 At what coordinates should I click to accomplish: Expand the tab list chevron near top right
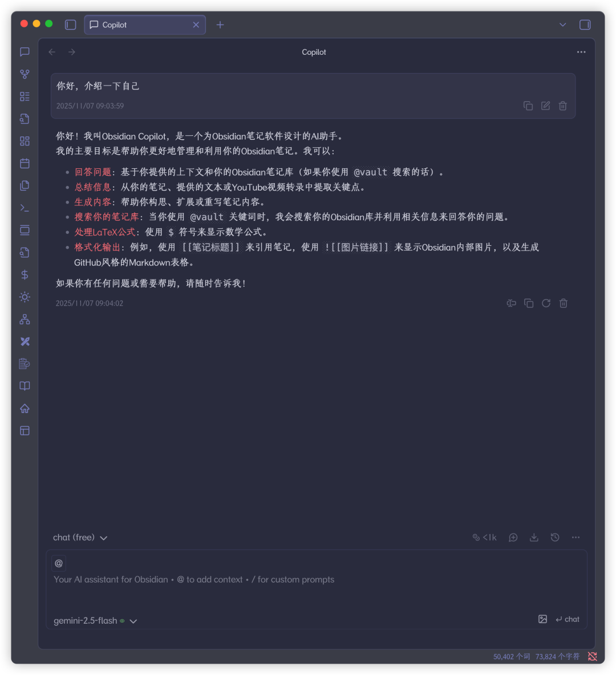tap(562, 25)
